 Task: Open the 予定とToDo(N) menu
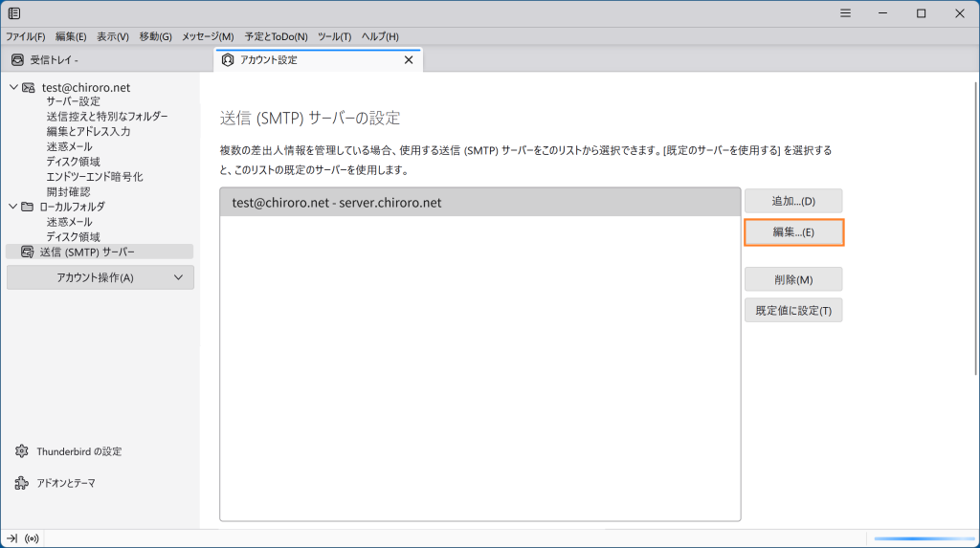tap(276, 37)
